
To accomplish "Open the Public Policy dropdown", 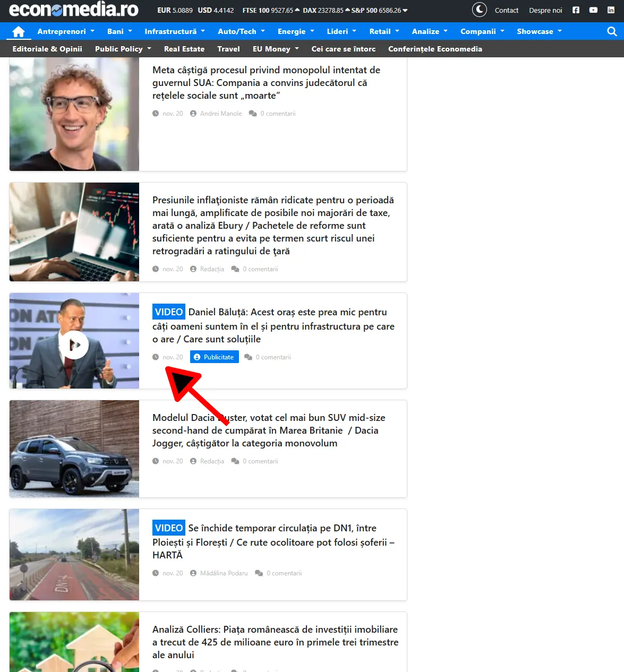I will (123, 49).
